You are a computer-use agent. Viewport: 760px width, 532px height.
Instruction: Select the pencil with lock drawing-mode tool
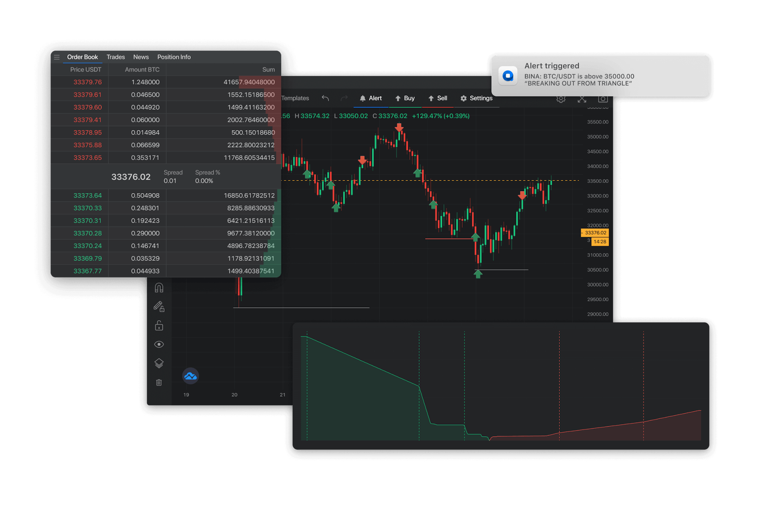coord(159,306)
